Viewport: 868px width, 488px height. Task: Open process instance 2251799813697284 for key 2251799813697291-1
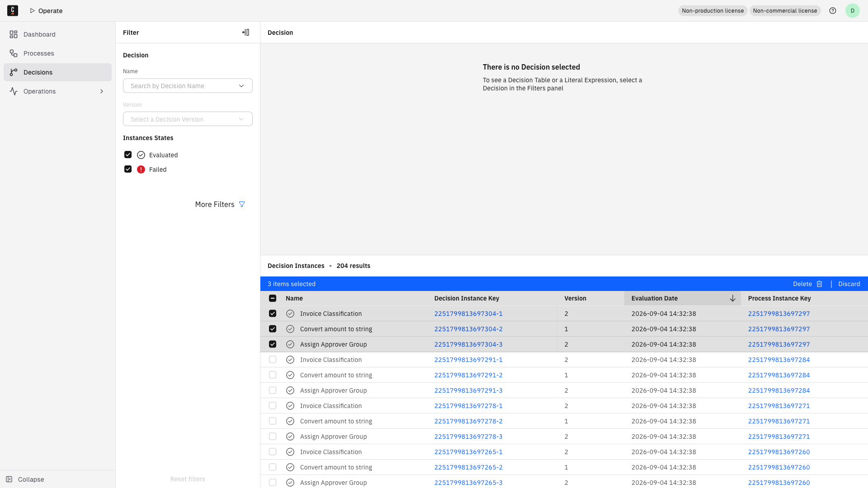point(779,360)
